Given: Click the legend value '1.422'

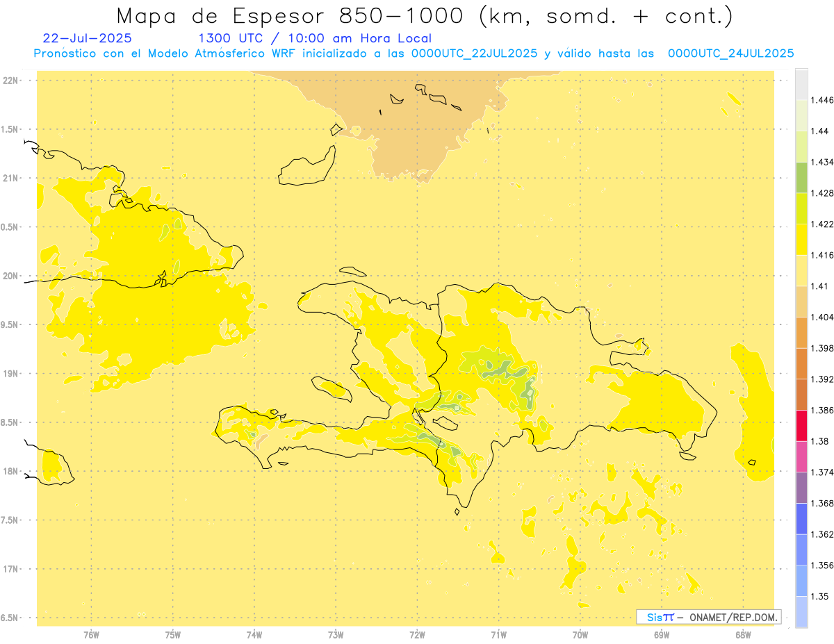Looking at the screenshot, I should pos(822,224).
